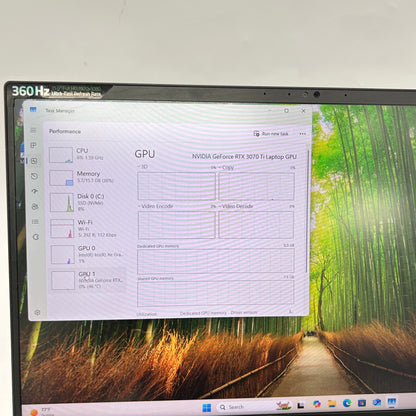Expand the Video Encode graph dropdown
The height and width of the screenshot is (416, 416).
[155, 206]
